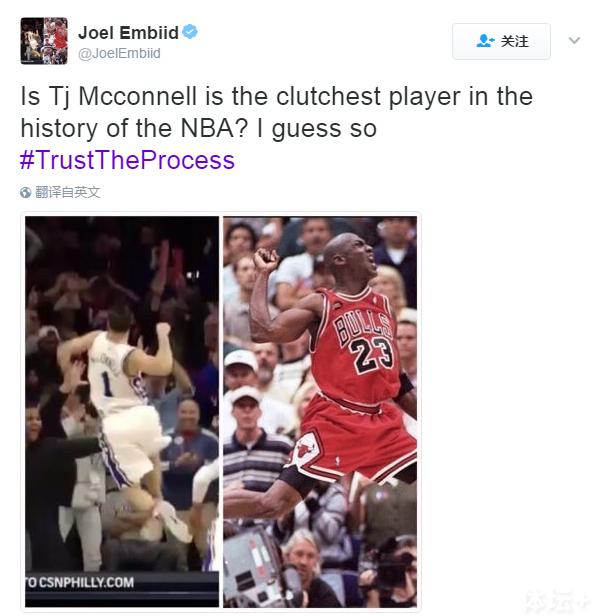Click the number 23 on Bulls jersey
This screenshot has width=592, height=616.
pyautogui.click(x=370, y=355)
